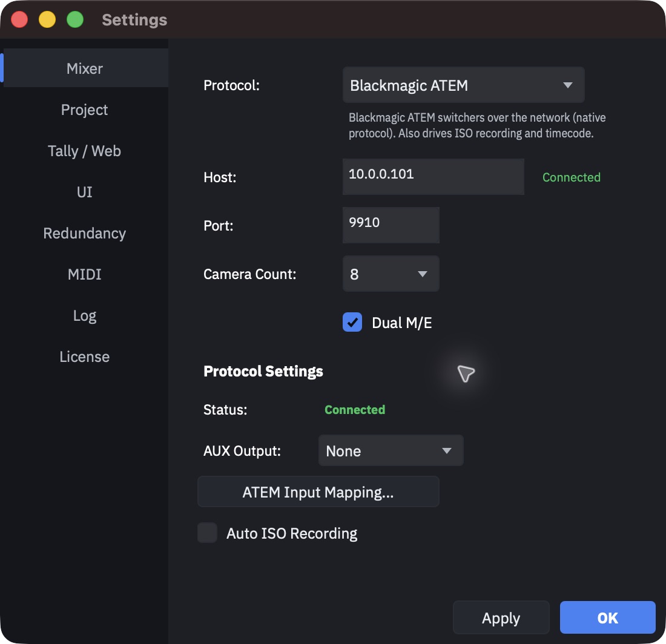The image size is (666, 644).
Task: Uncheck the Dual M/E checkbox
Action: [x=352, y=322]
